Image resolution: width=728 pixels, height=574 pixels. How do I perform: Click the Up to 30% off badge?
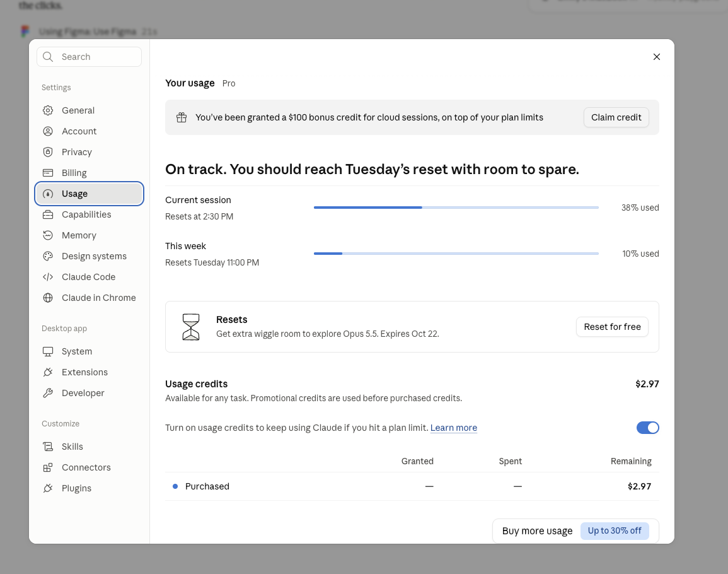tap(615, 530)
